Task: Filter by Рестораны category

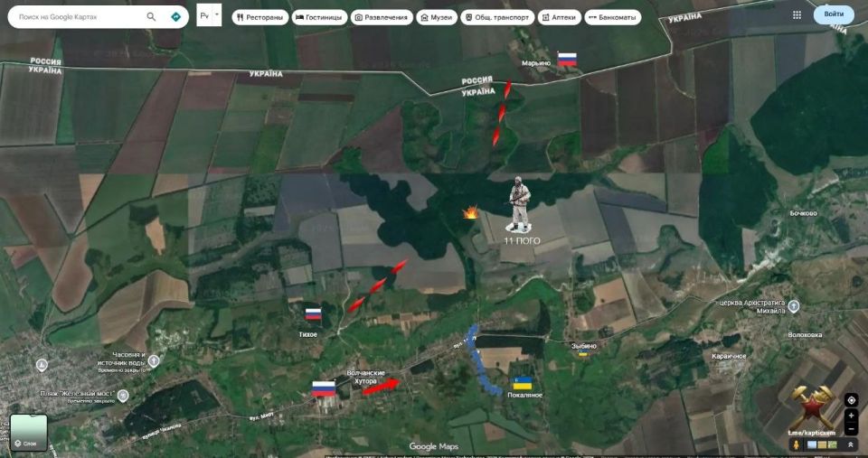Action: pyautogui.click(x=259, y=17)
